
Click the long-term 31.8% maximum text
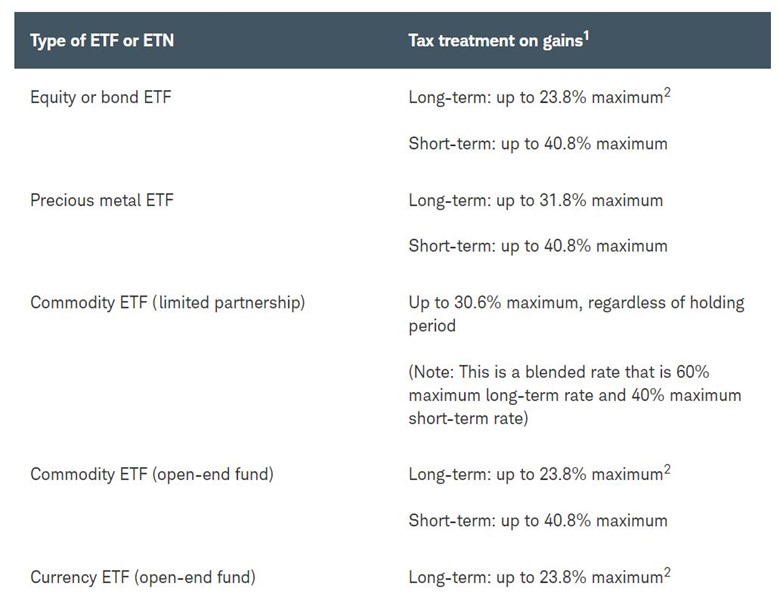click(535, 200)
